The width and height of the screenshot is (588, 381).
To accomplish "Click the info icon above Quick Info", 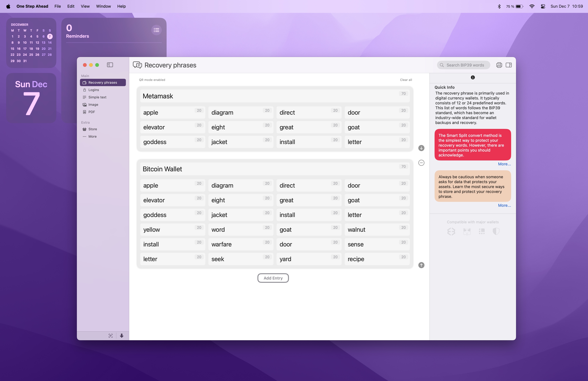I will pos(473,77).
